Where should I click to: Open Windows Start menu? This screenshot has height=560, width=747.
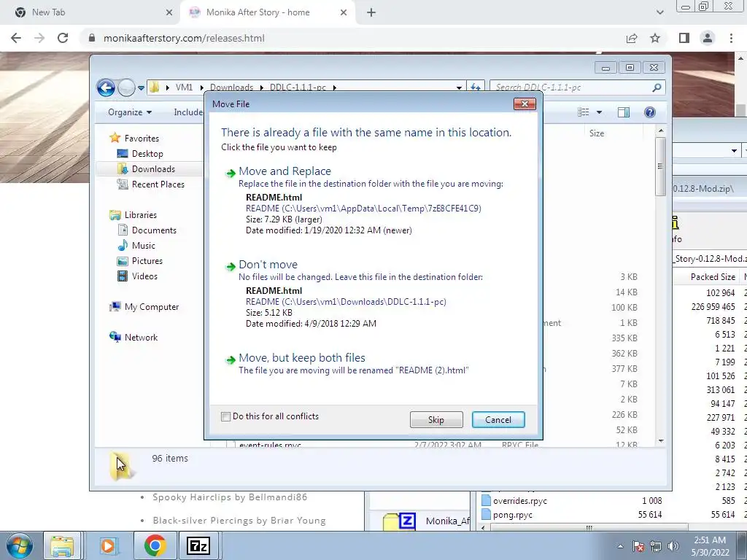point(18,545)
